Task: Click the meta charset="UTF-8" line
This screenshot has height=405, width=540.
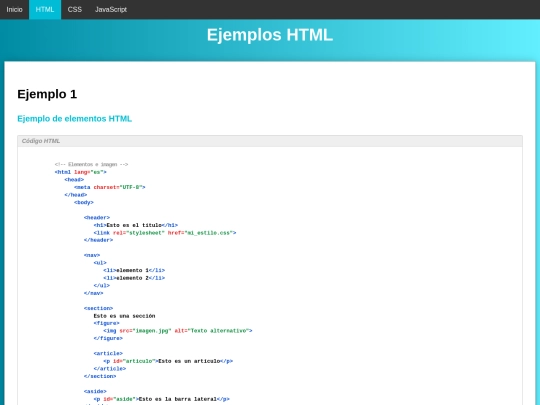Action: (110, 187)
